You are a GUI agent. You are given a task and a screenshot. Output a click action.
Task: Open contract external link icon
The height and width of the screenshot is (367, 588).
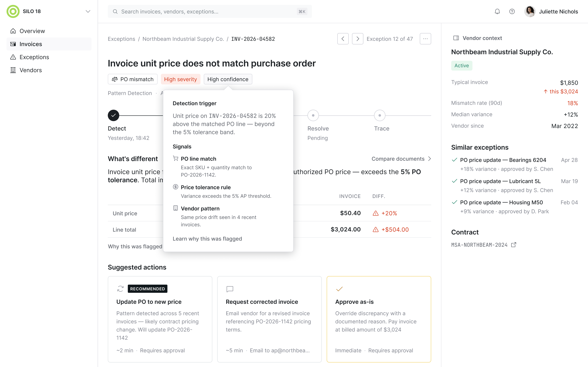[514, 245]
